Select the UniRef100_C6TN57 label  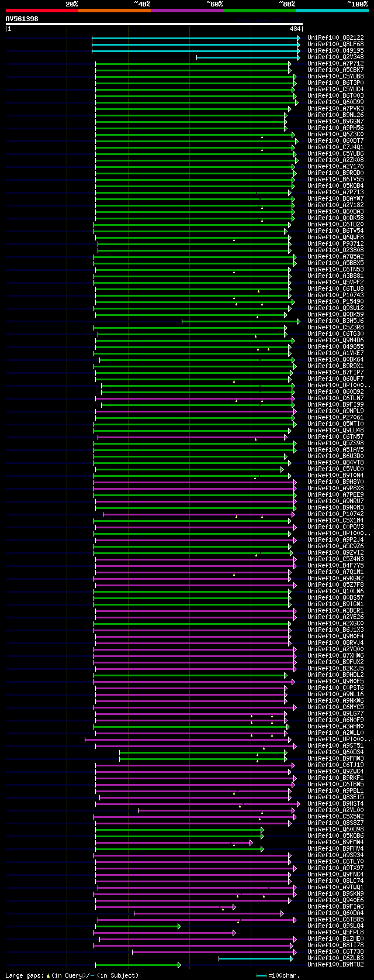(335, 436)
